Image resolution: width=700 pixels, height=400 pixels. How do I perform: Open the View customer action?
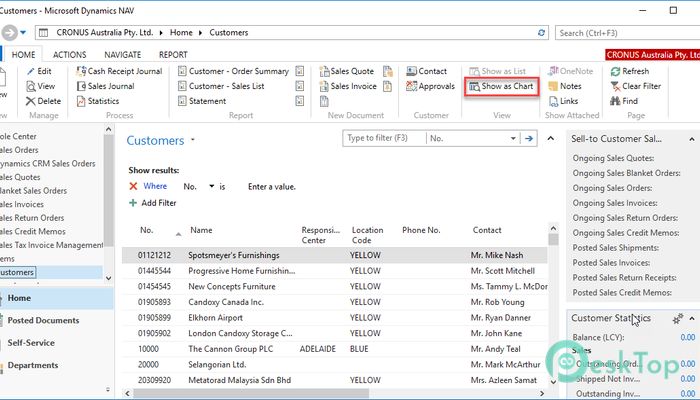(x=41, y=86)
